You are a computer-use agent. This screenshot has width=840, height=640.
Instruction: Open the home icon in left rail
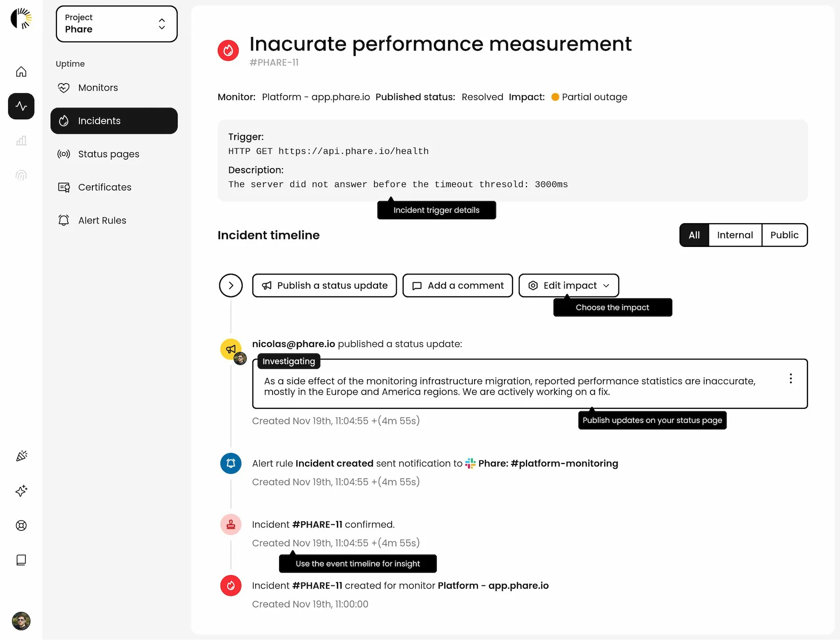[21, 71]
